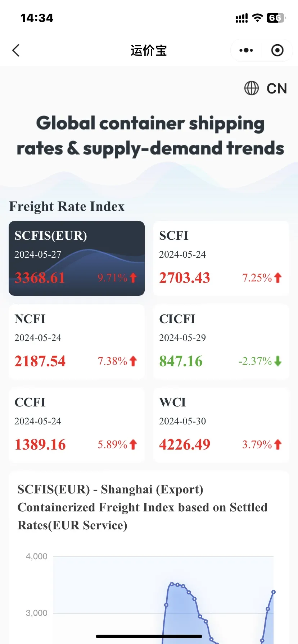Viewport: 298px width, 644px height.
Task: Tap the red up arrow on WCI card
Action: [277, 445]
